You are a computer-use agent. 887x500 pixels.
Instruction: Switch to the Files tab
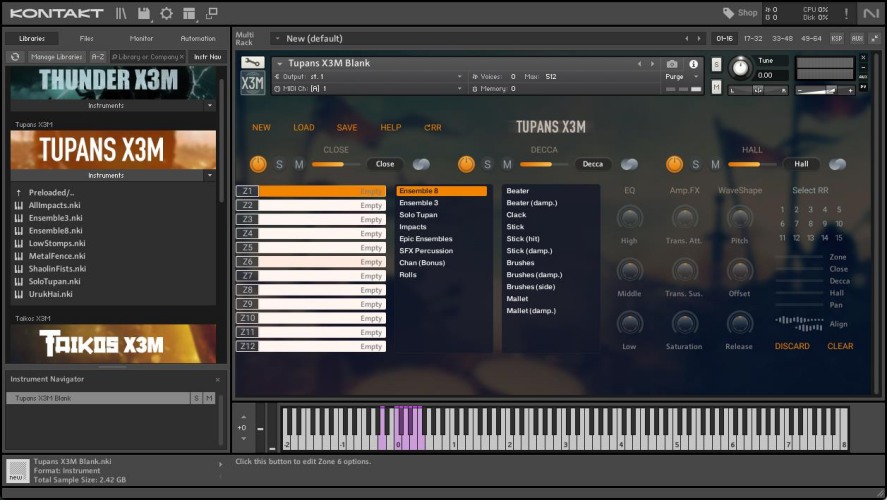point(87,38)
